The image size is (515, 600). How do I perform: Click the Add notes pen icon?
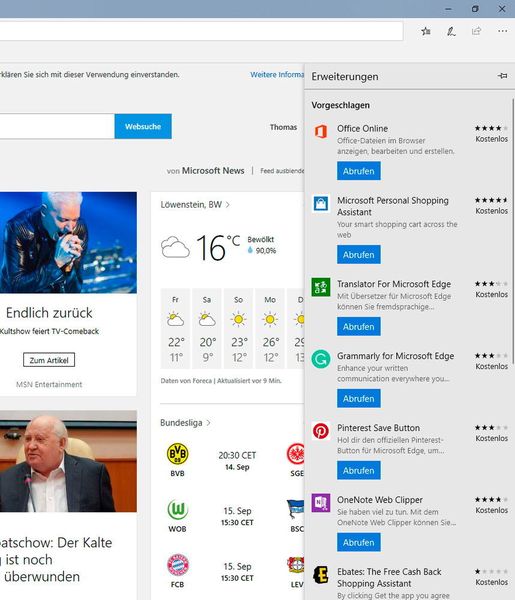pyautogui.click(x=451, y=31)
